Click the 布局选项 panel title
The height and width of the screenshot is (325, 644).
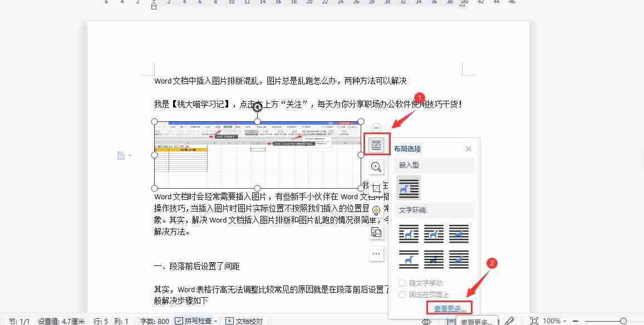[x=407, y=149]
